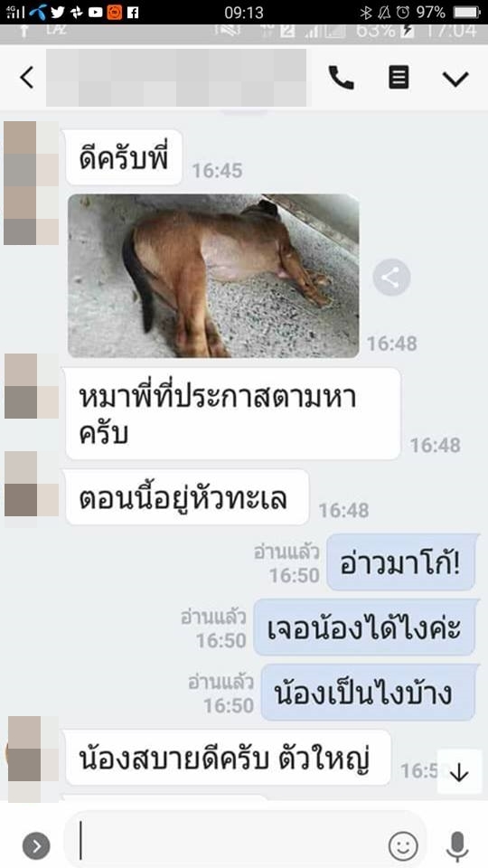Tap the microphone voice message icon
Viewport: 488px width, 868px height.
pos(457,846)
